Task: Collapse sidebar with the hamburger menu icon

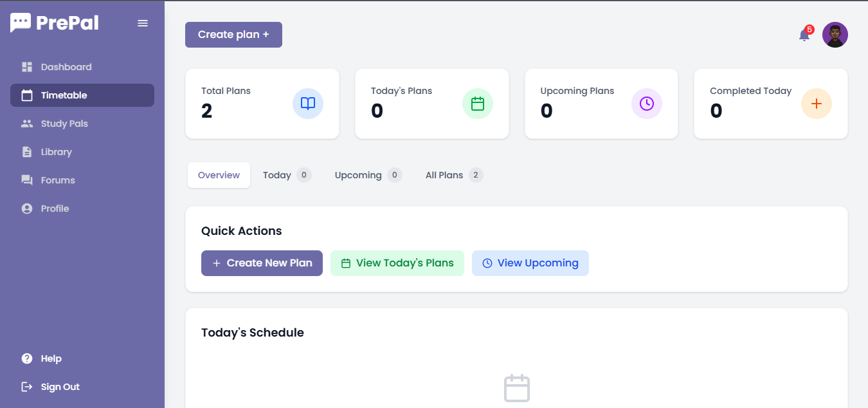Action: [x=143, y=23]
